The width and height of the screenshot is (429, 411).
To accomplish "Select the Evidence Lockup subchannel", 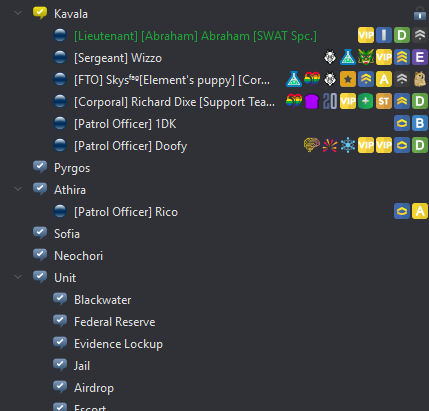I will click(118, 344).
